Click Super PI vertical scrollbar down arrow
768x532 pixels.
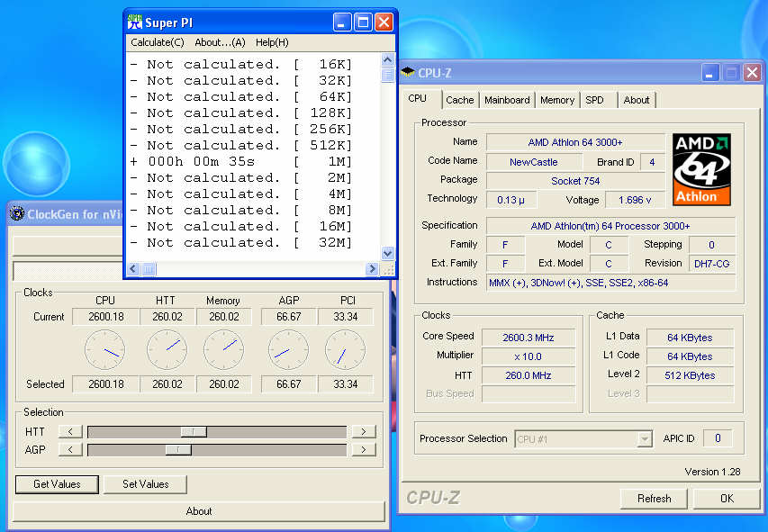click(388, 254)
